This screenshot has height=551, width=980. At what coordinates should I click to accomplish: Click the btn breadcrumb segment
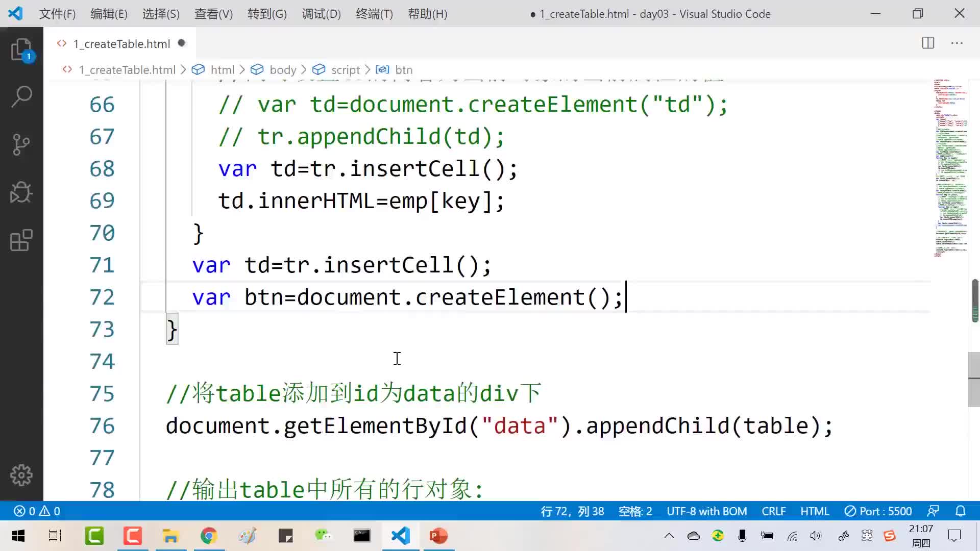pos(403,70)
